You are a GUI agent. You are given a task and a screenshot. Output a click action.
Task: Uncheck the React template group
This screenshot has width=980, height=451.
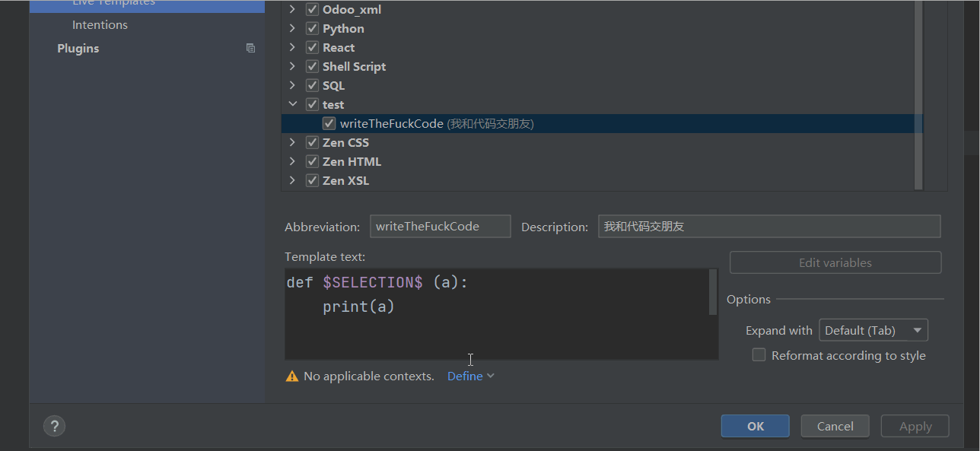pos(312,48)
